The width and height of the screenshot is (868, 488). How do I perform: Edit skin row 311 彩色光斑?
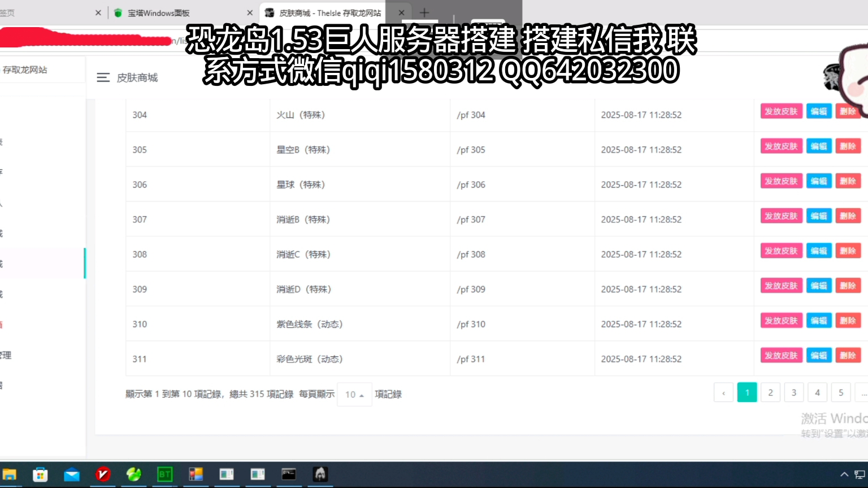pyautogui.click(x=819, y=355)
